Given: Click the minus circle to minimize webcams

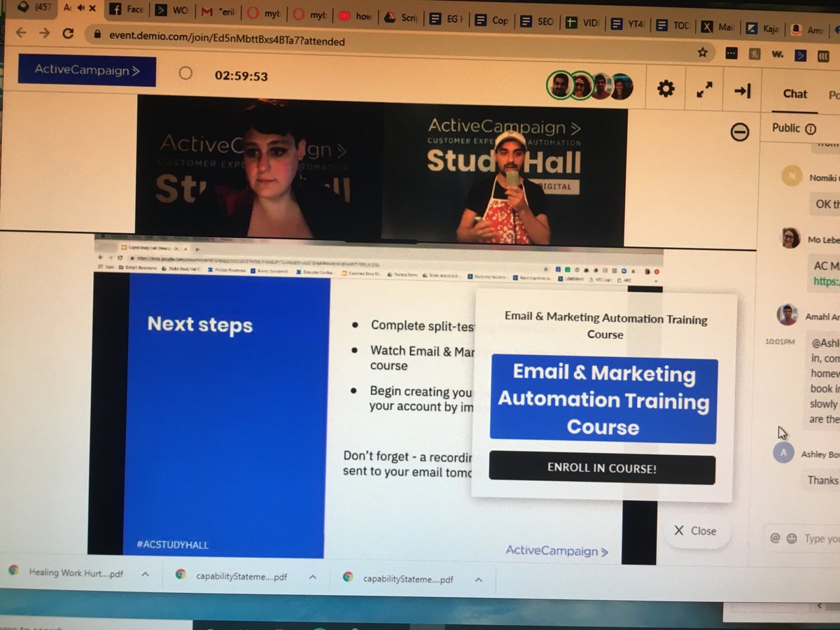Looking at the screenshot, I should 740,132.
